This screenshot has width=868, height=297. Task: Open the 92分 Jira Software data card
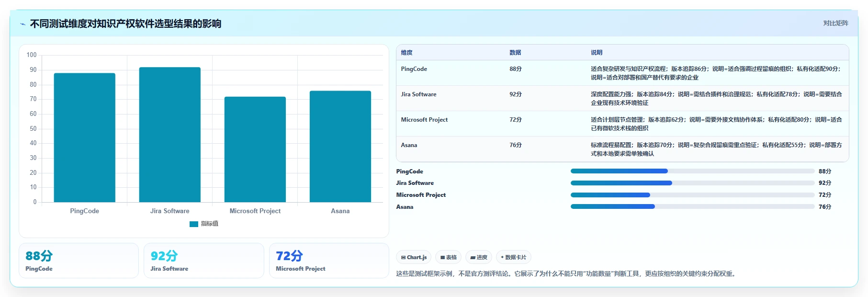(204, 261)
